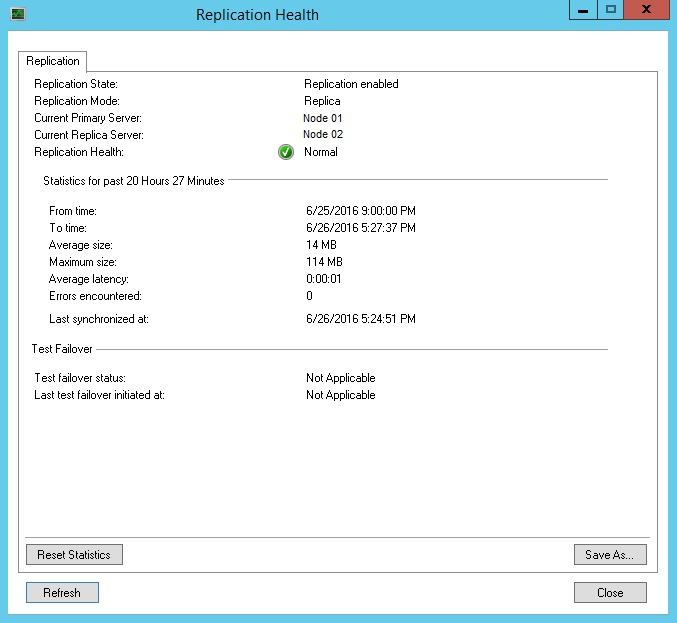
Task: Click the 'Normal' health status text
Action: [321, 152]
